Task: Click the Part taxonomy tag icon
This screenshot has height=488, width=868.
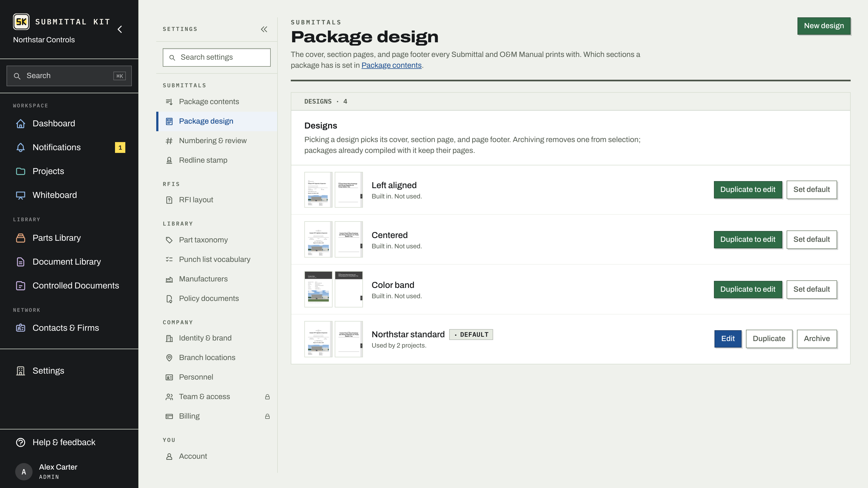Action: (x=169, y=240)
